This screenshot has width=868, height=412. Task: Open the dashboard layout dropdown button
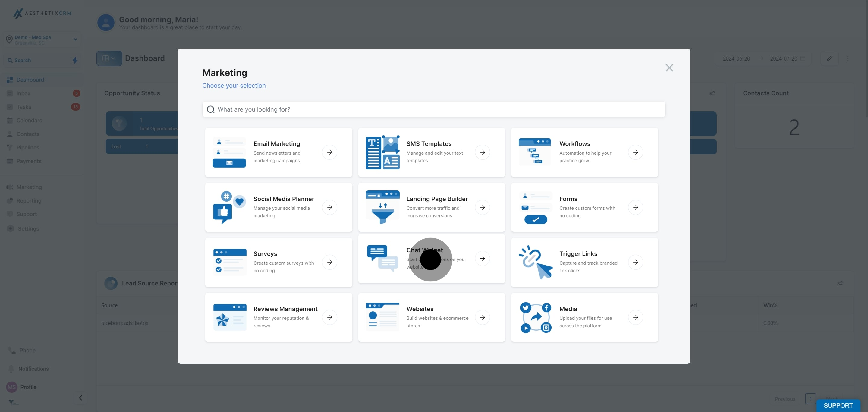(x=109, y=58)
